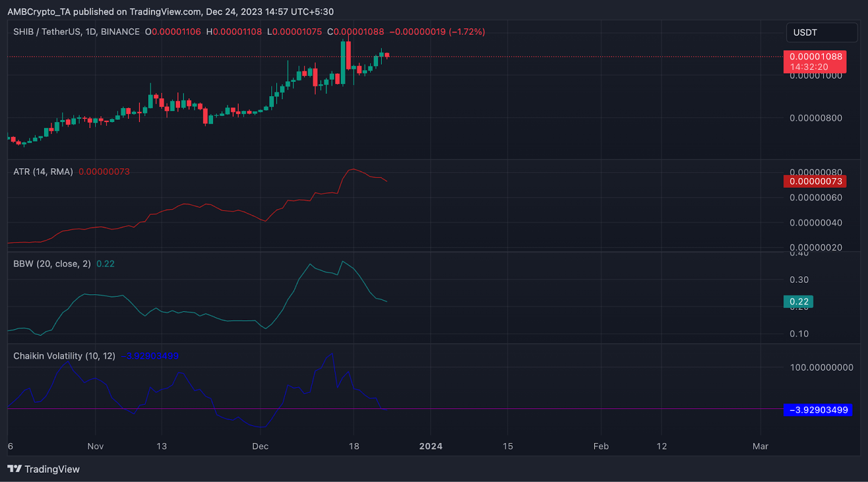Click the red ATR value tag 0.00000073
868x482 pixels.
pos(815,181)
